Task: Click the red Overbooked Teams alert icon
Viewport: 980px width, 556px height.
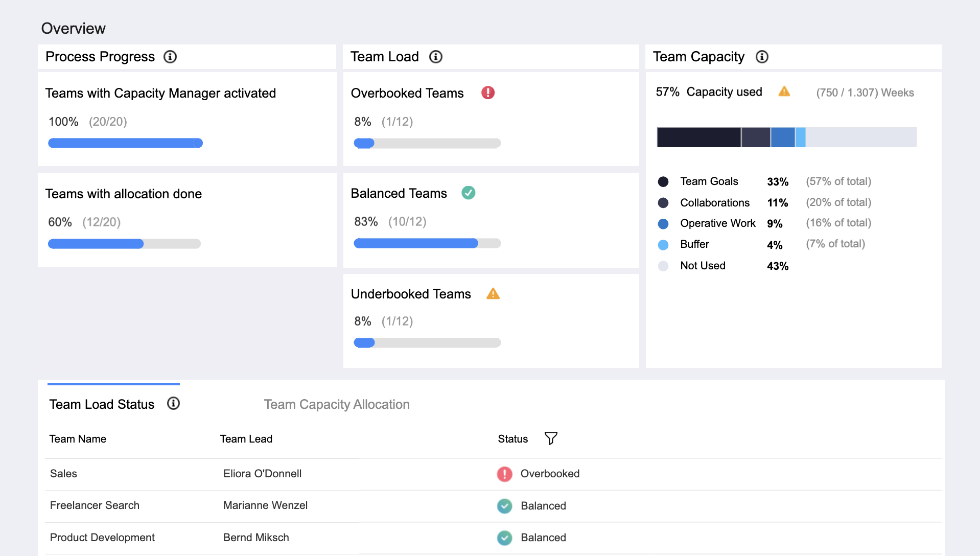Action: tap(488, 92)
